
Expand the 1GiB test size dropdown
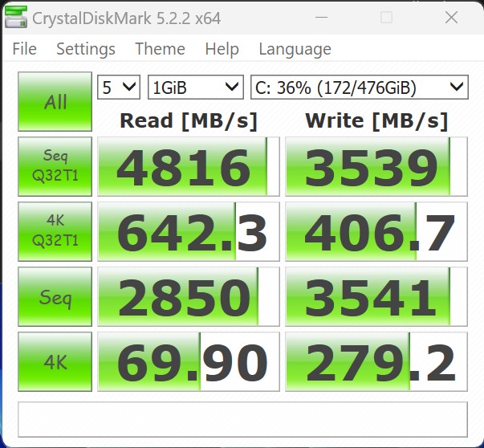pyautogui.click(x=195, y=87)
